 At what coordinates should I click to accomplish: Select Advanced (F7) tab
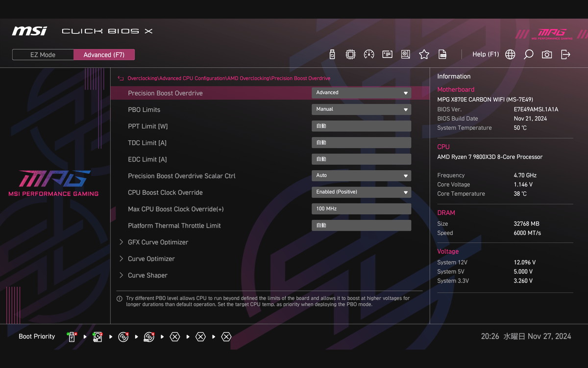(104, 55)
